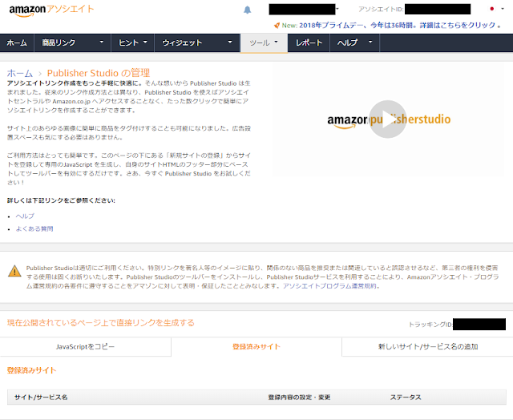Expand the ウィジェット menu
This screenshot has width=513, height=420.
coord(197,42)
